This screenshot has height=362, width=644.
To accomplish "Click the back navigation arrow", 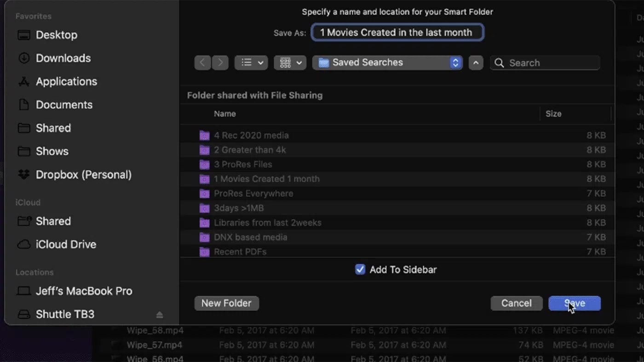I will (x=202, y=62).
